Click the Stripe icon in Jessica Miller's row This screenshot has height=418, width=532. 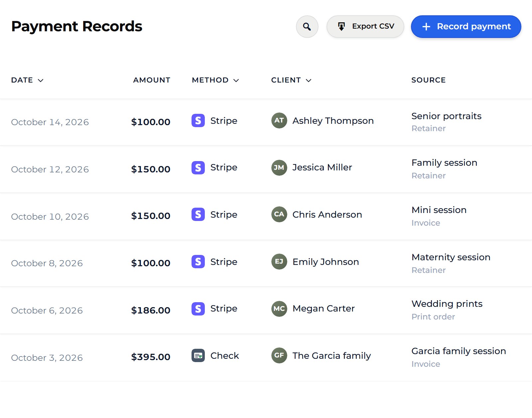(x=198, y=167)
